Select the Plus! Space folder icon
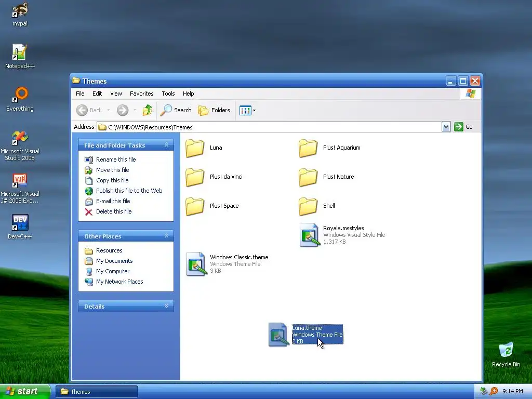The image size is (532, 399). [x=195, y=206]
